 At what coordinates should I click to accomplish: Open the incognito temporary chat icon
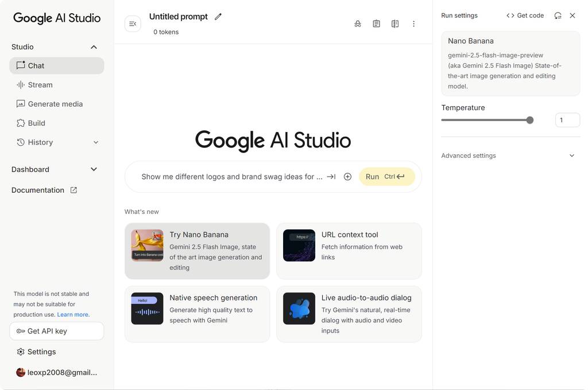point(358,24)
